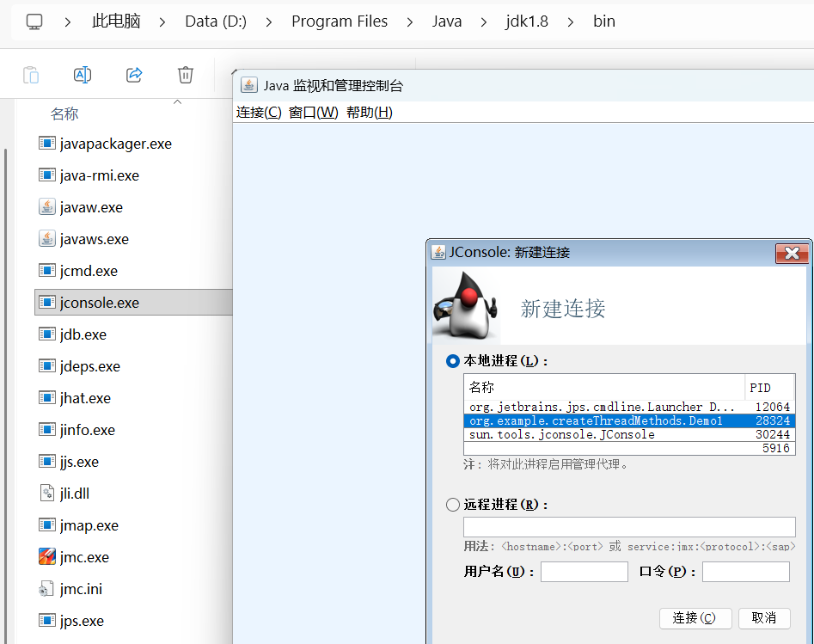Screen dimensions: 814x644
Task: Click the javaw.exe Java cup icon
Action: point(47,206)
